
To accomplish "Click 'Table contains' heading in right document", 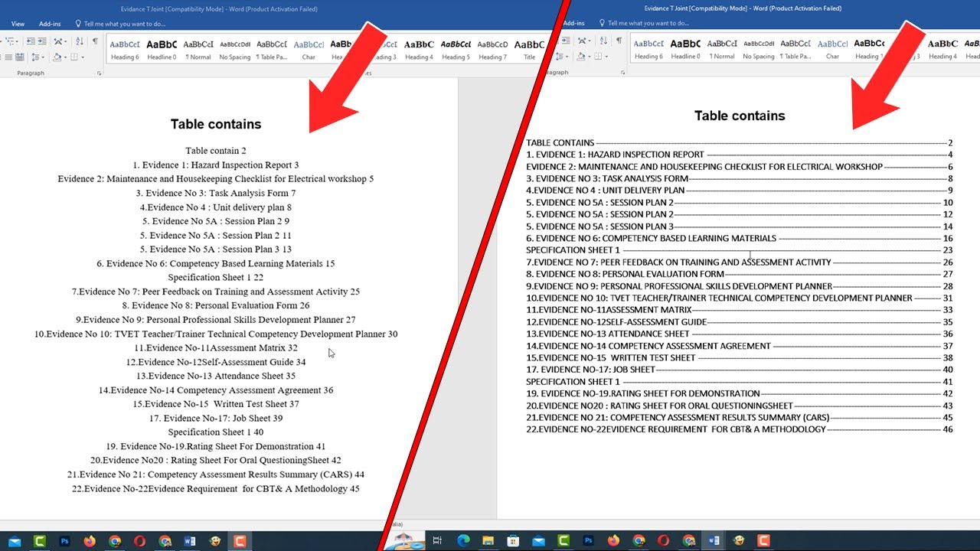I will 740,116.
